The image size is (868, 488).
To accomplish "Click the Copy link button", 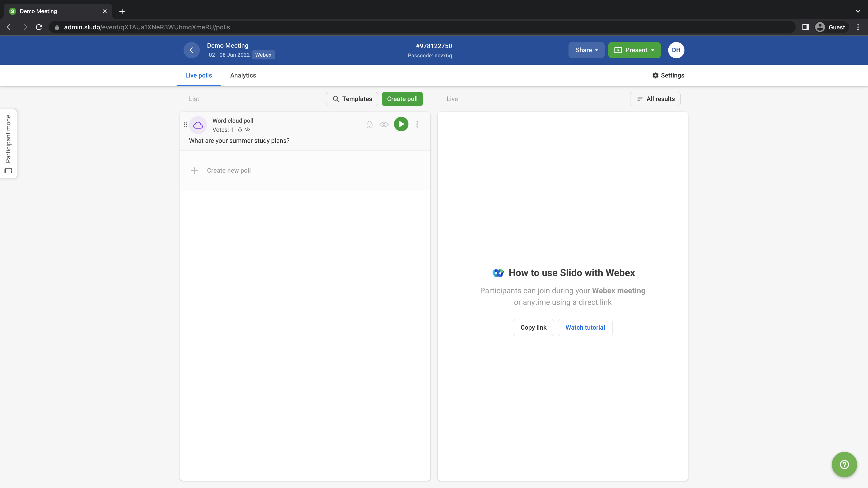I will click(x=533, y=327).
